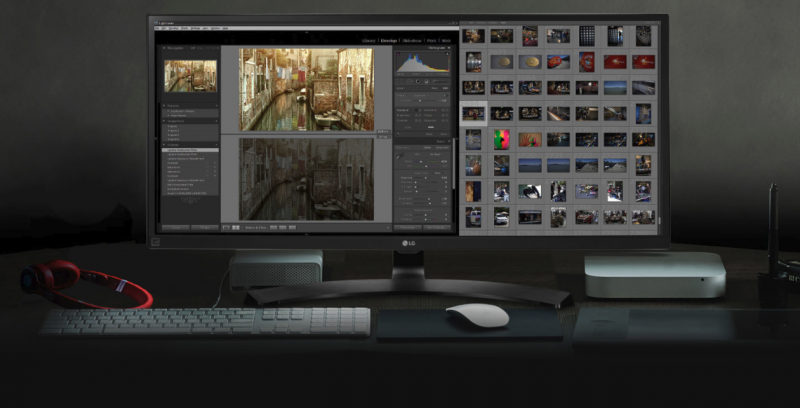Swap Before and After settings button
The width and height of the screenshot is (800, 408).
[x=292, y=227]
